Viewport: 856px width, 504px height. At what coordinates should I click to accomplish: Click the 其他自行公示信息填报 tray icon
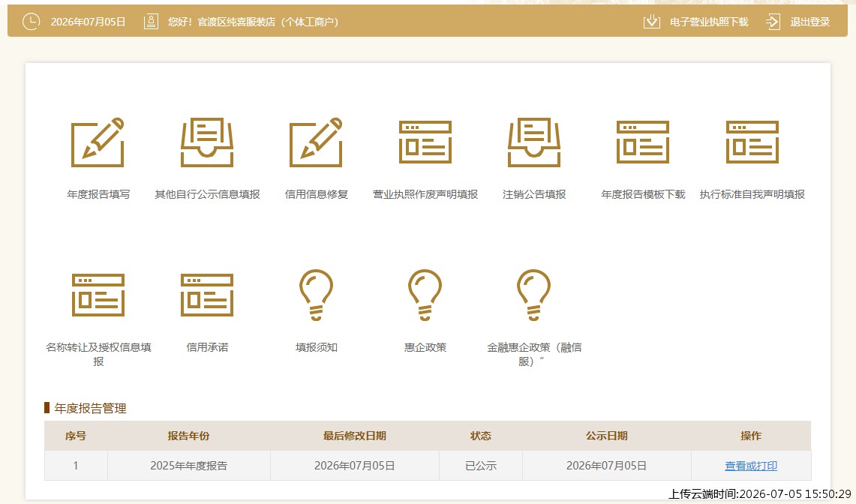[x=207, y=142]
